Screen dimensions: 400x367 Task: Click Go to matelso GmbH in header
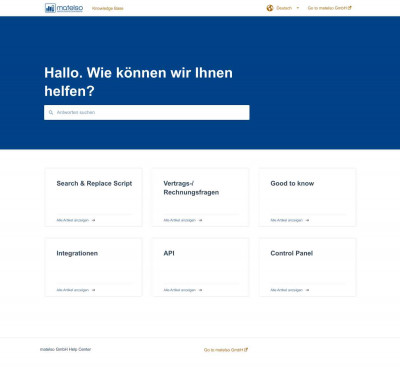click(329, 8)
